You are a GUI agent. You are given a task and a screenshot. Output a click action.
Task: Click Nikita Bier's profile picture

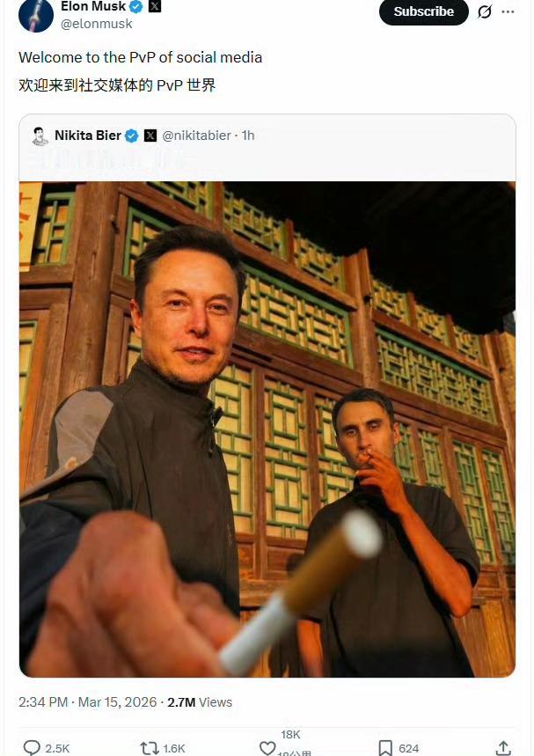(39, 136)
